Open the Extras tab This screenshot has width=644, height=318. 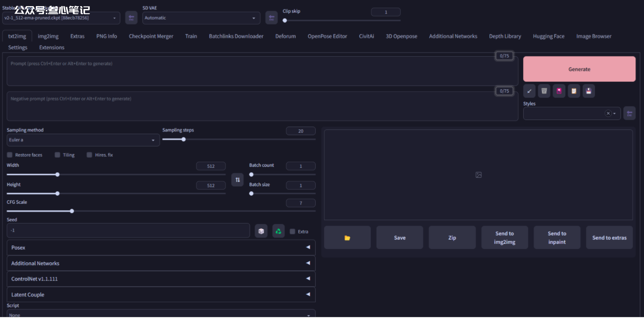coord(77,36)
